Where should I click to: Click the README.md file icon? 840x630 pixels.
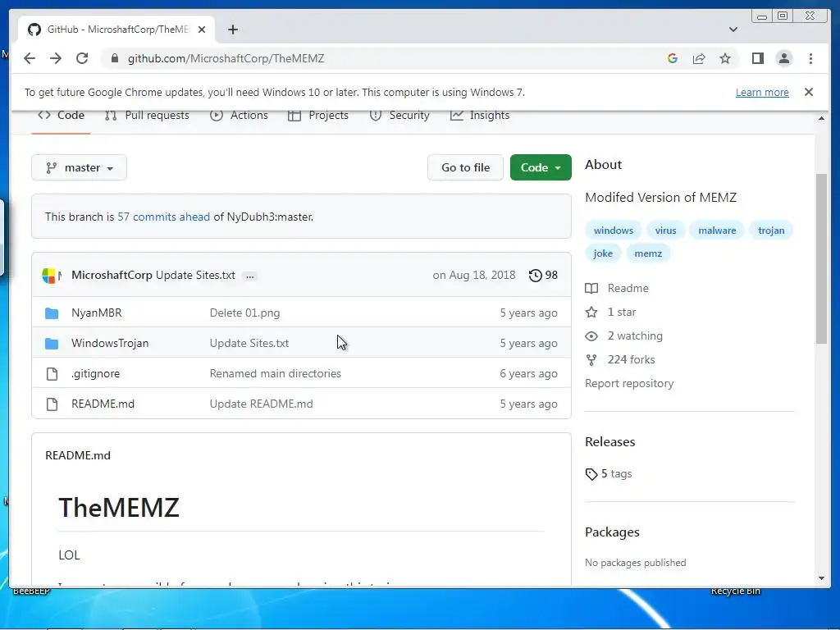tap(52, 404)
